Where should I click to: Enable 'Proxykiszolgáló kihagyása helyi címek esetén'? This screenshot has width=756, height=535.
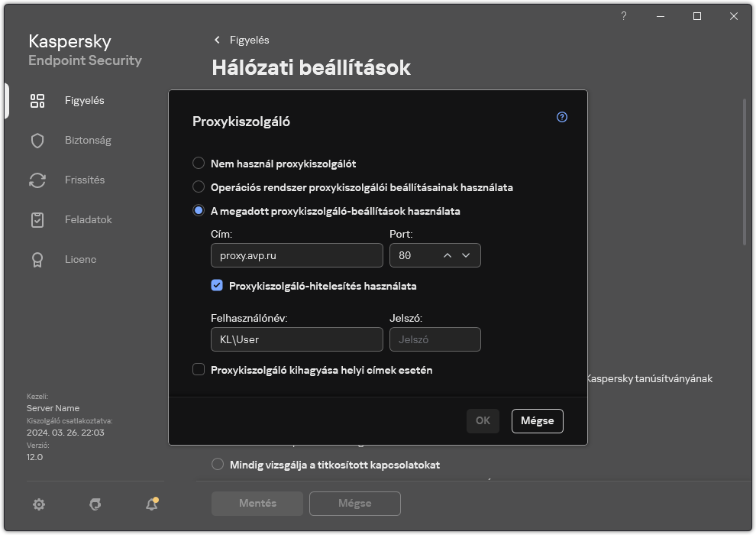point(199,370)
